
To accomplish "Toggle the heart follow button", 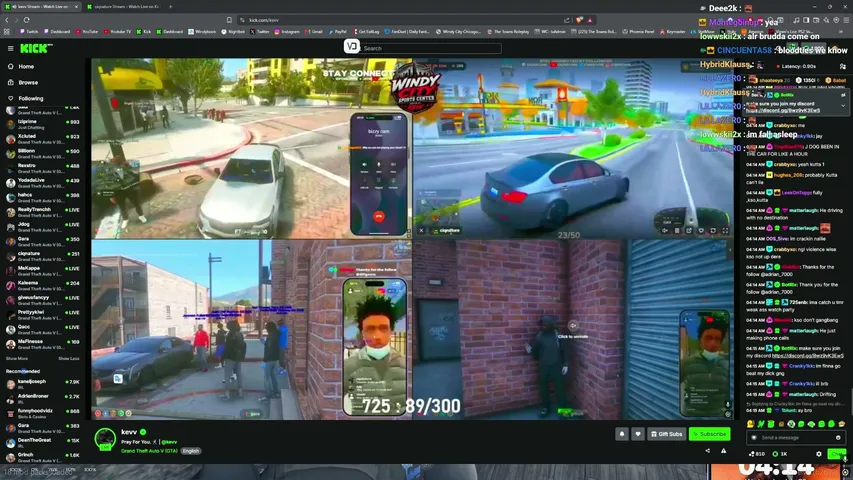I will pos(638,434).
